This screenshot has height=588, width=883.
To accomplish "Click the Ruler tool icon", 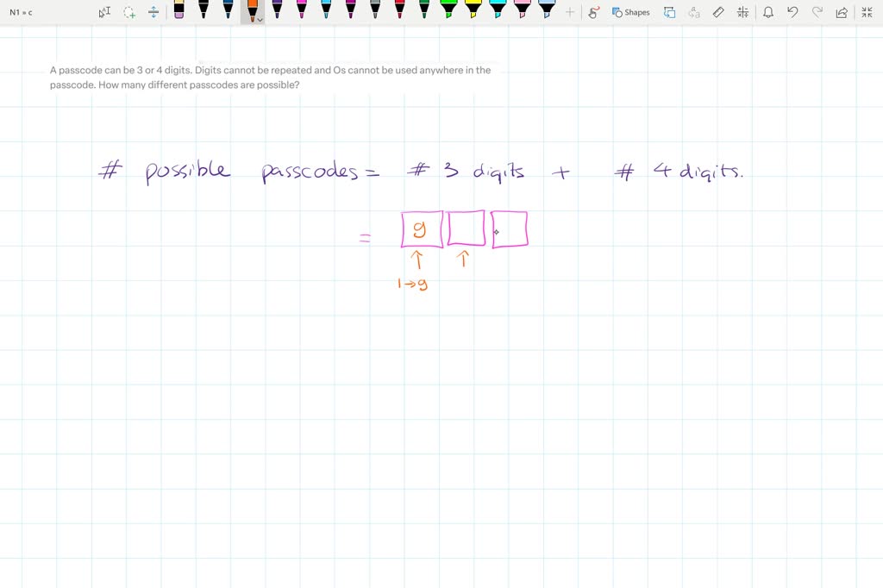I will coord(719,12).
